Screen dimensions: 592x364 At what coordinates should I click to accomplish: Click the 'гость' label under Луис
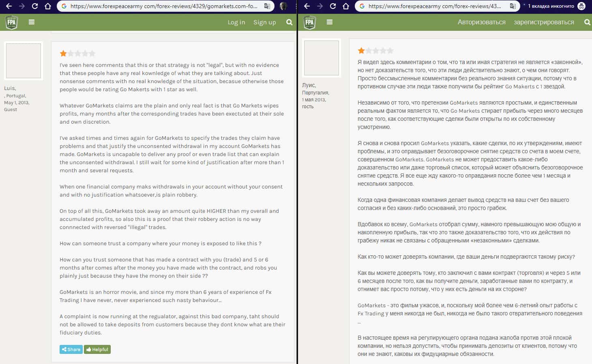point(308,107)
